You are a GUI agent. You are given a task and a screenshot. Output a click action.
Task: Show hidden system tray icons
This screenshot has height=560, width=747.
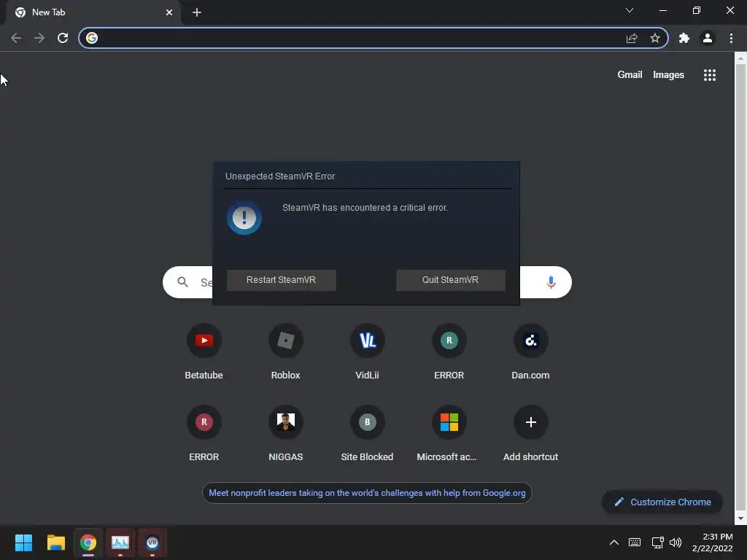pos(614,542)
